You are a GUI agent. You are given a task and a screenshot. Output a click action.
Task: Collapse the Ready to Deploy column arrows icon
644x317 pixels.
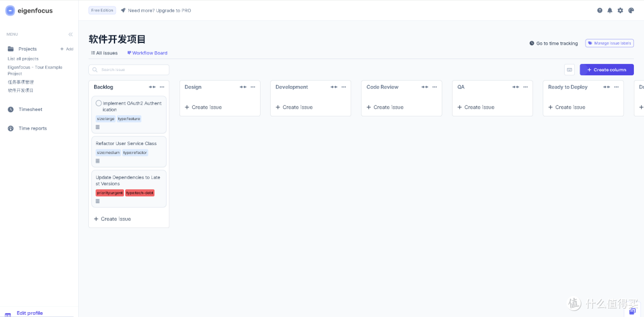[606, 87]
